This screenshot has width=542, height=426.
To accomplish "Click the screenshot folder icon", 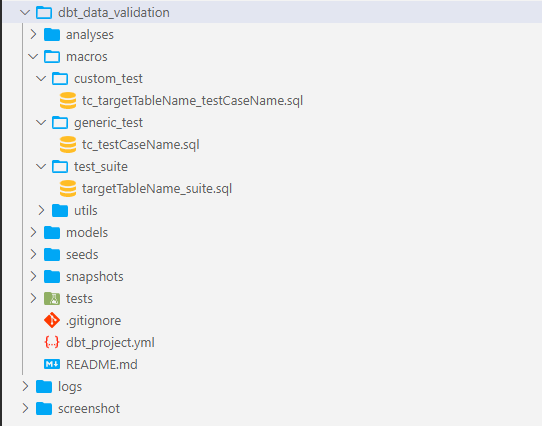I will point(44,409).
